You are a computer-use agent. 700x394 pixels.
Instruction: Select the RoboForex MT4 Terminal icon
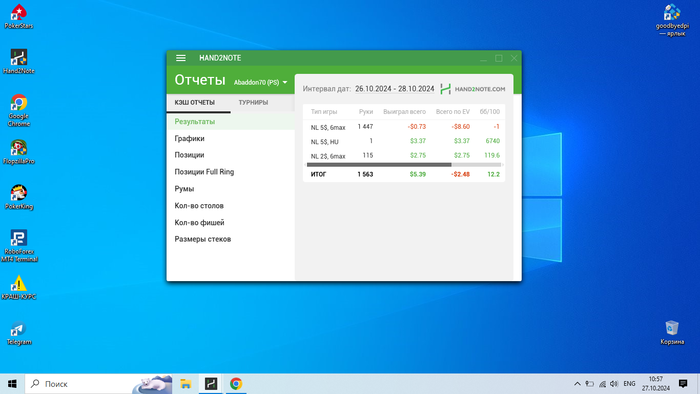pyautogui.click(x=19, y=245)
